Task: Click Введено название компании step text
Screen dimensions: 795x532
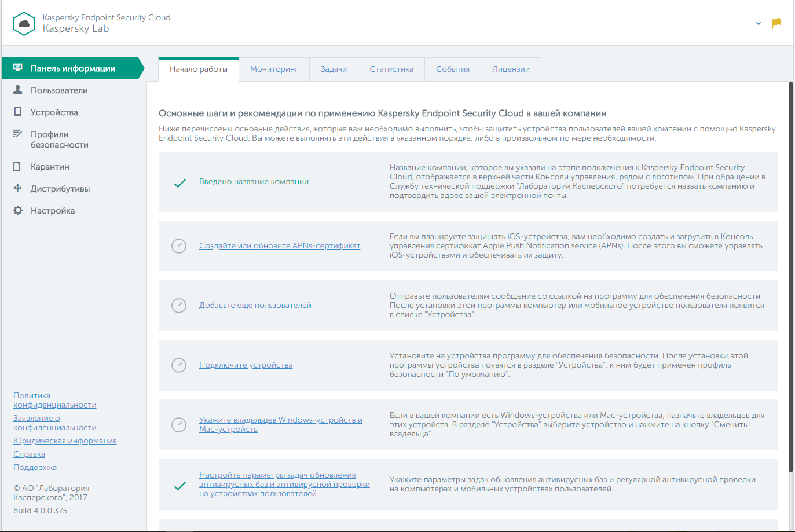Action: click(254, 182)
